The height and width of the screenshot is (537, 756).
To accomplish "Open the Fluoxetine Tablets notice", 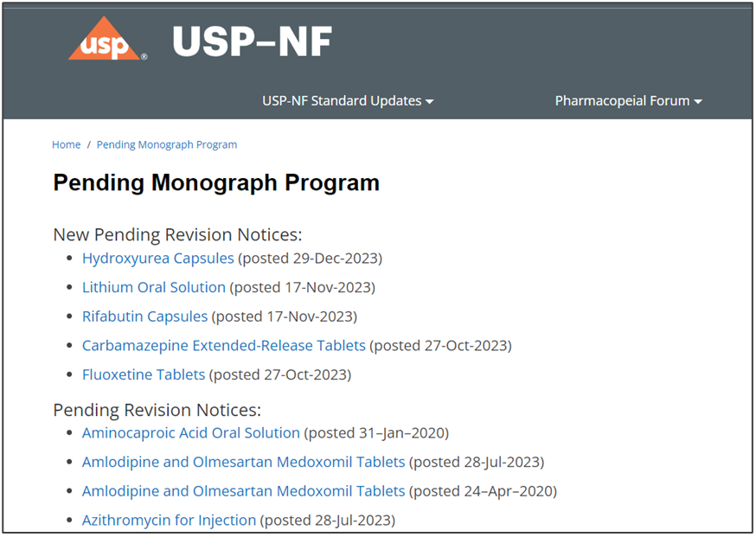I will click(144, 374).
